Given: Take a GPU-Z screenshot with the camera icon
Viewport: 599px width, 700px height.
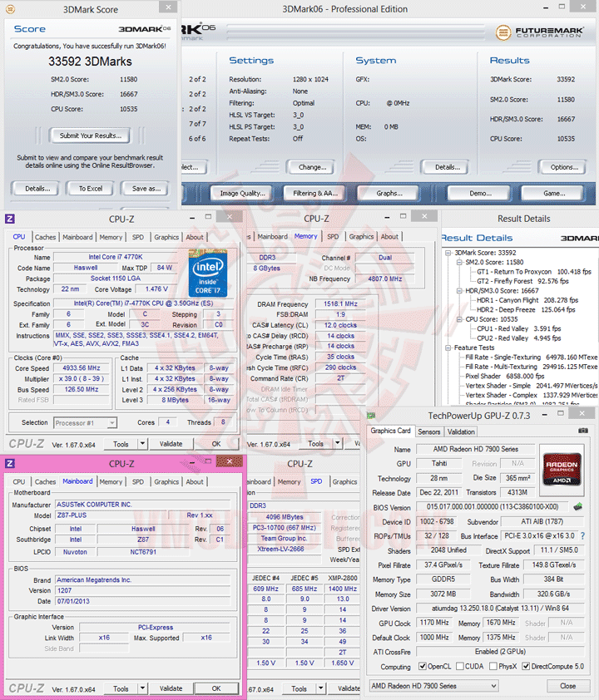Looking at the screenshot, I should pyautogui.click(x=583, y=431).
